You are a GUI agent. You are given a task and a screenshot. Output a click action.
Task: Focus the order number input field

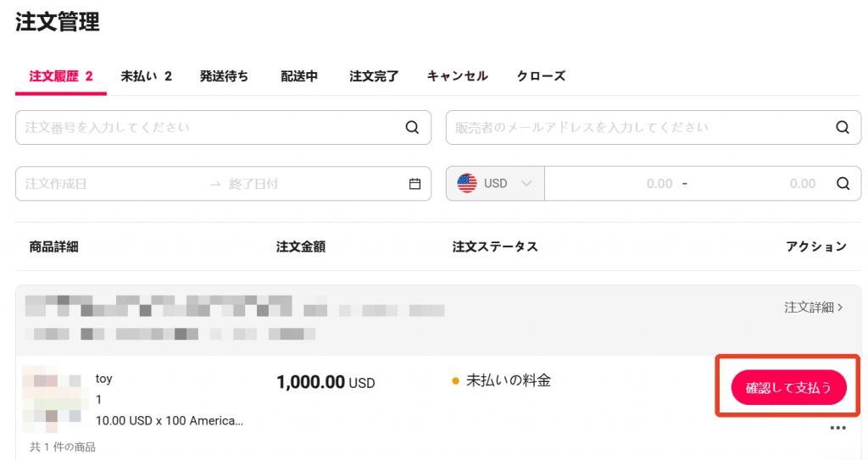(213, 127)
